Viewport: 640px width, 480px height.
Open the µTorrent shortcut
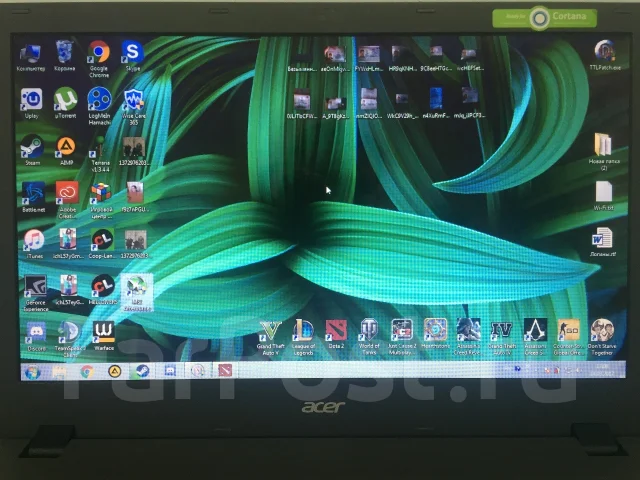(65, 102)
